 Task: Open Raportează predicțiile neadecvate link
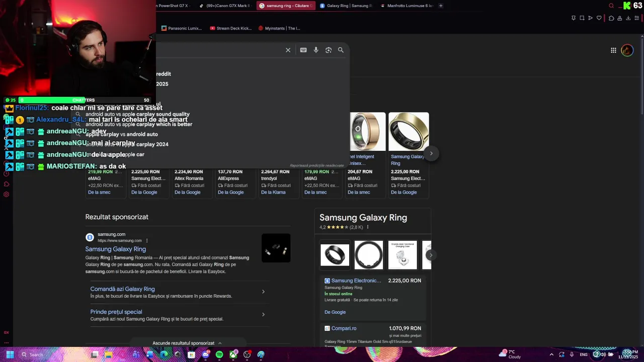coord(316,165)
